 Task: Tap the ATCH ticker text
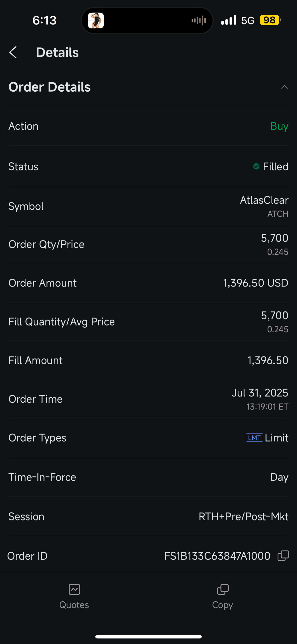point(278,214)
